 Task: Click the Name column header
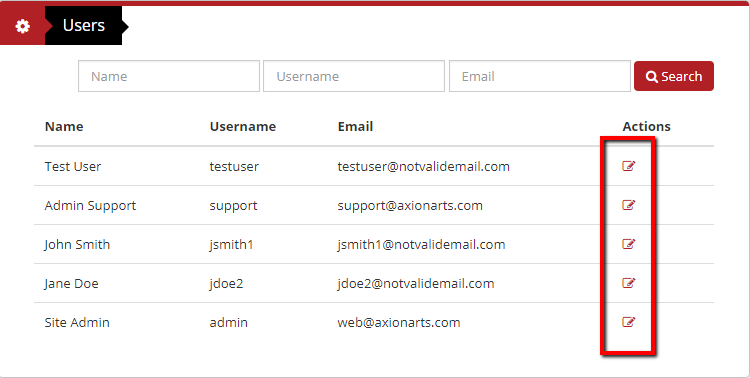(64, 126)
